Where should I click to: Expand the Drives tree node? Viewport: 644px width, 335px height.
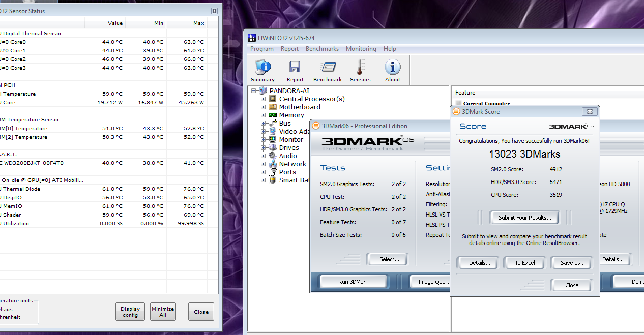pos(264,147)
